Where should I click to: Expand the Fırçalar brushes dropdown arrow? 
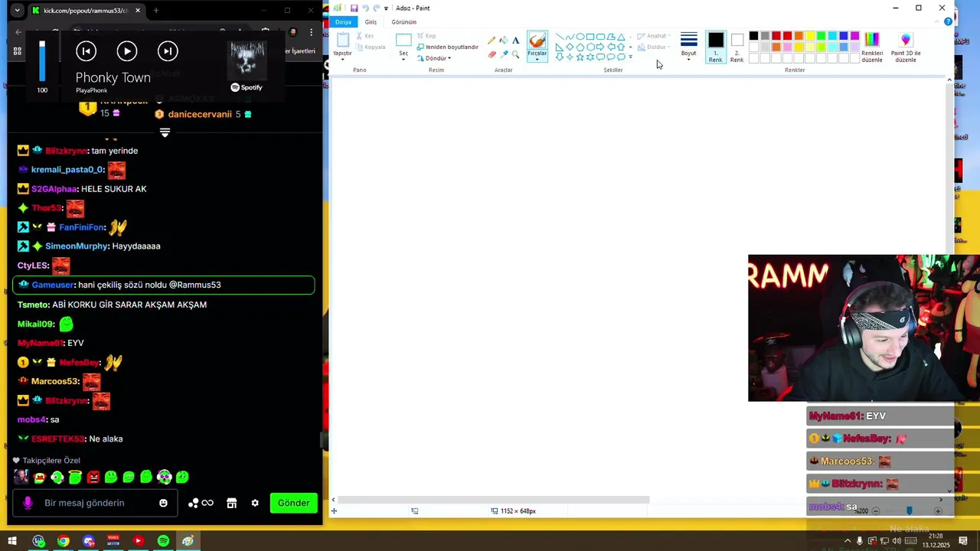tap(537, 59)
